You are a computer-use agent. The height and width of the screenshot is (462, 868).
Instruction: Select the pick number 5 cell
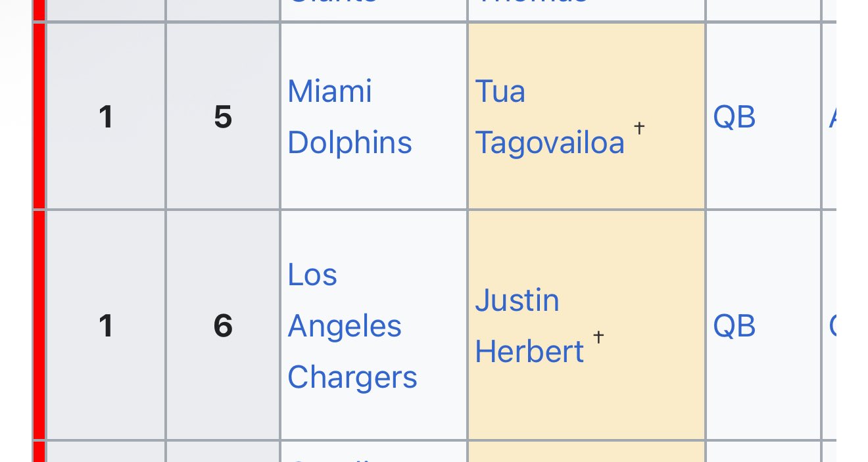223,116
